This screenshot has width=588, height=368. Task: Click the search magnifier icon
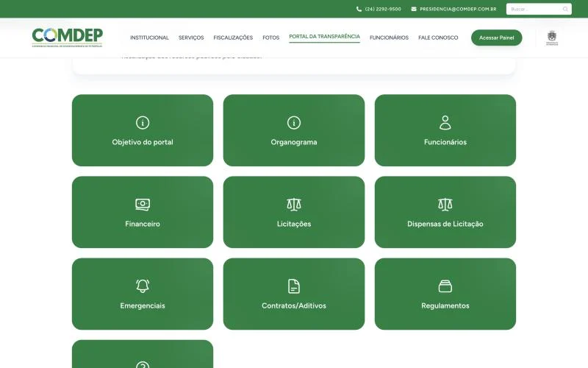pos(565,9)
